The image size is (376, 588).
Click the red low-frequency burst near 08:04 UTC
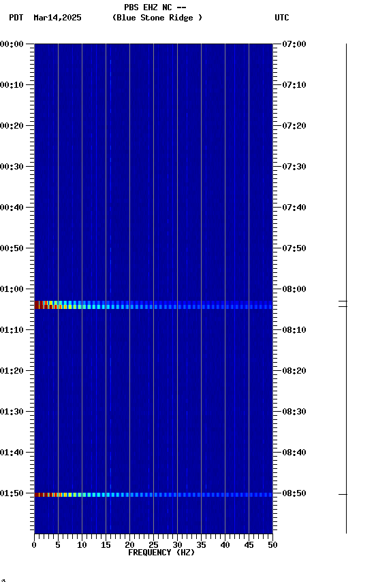[x=46, y=305]
